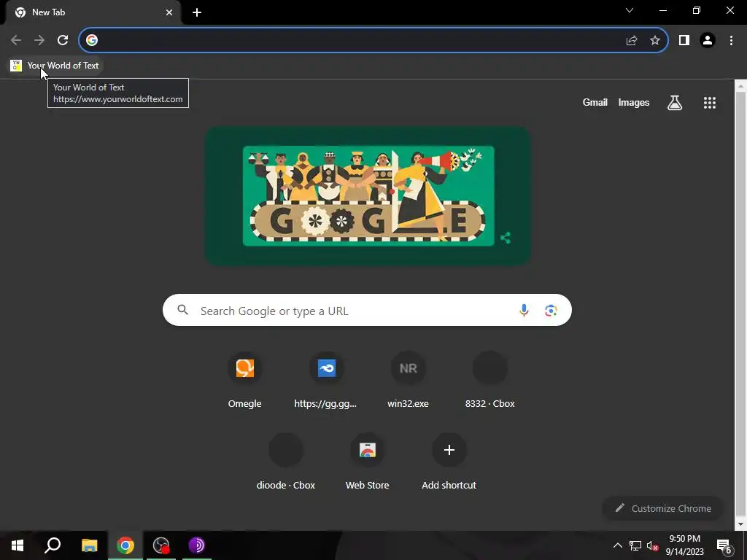Click the Google Doodle image

(368, 195)
